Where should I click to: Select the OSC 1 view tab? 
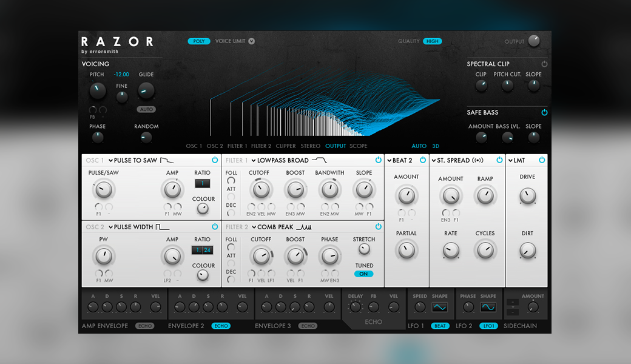(x=194, y=146)
